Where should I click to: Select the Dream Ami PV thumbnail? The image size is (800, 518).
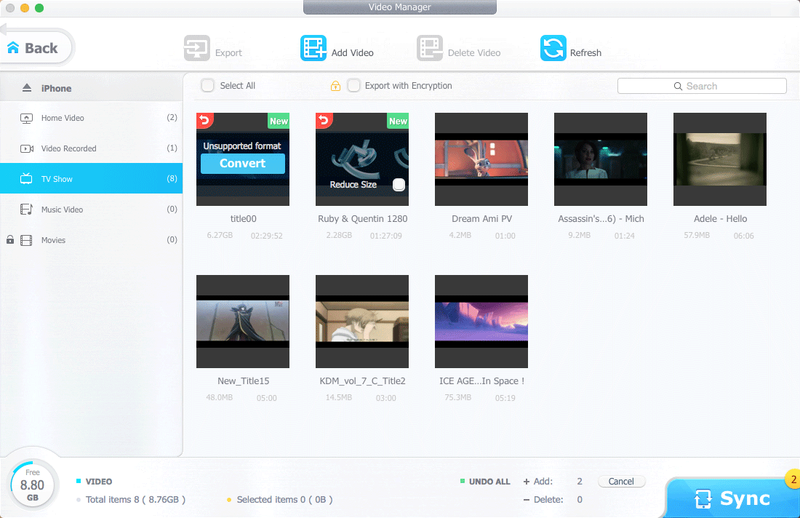(481, 159)
